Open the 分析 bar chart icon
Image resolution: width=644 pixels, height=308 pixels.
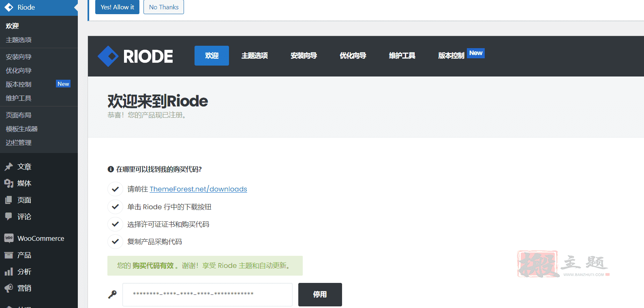pyautogui.click(x=9, y=272)
